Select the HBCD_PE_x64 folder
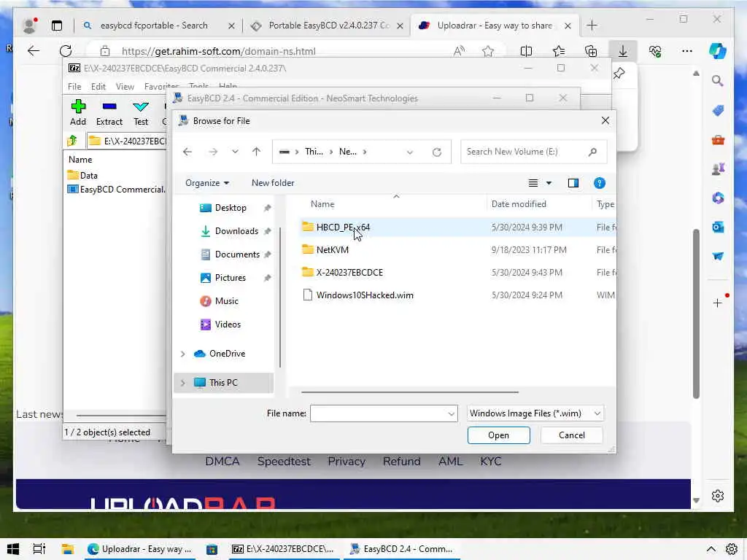 (343, 227)
